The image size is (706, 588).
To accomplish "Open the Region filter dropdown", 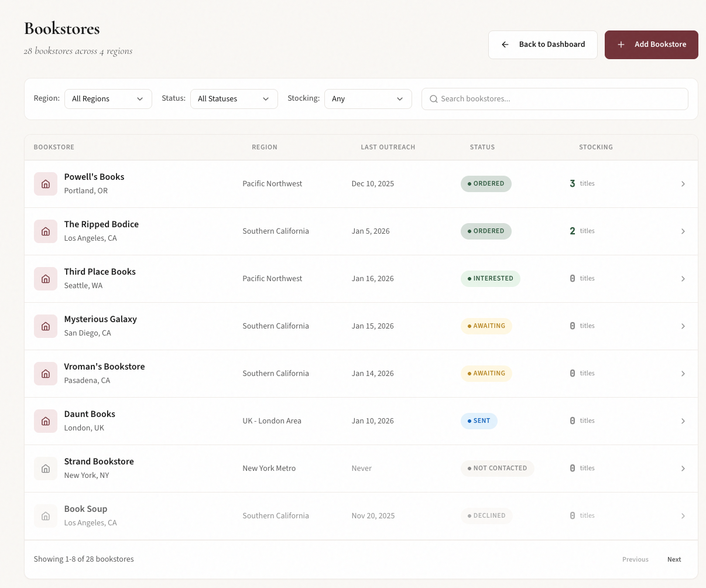I will click(108, 99).
